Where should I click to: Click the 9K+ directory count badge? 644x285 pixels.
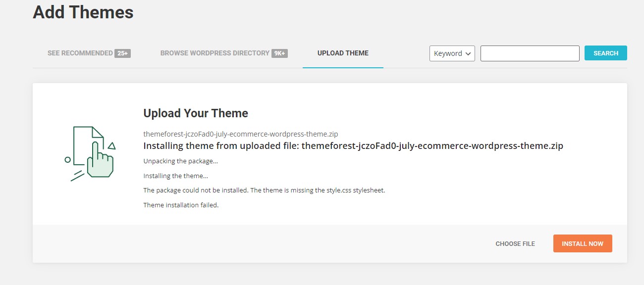280,53
